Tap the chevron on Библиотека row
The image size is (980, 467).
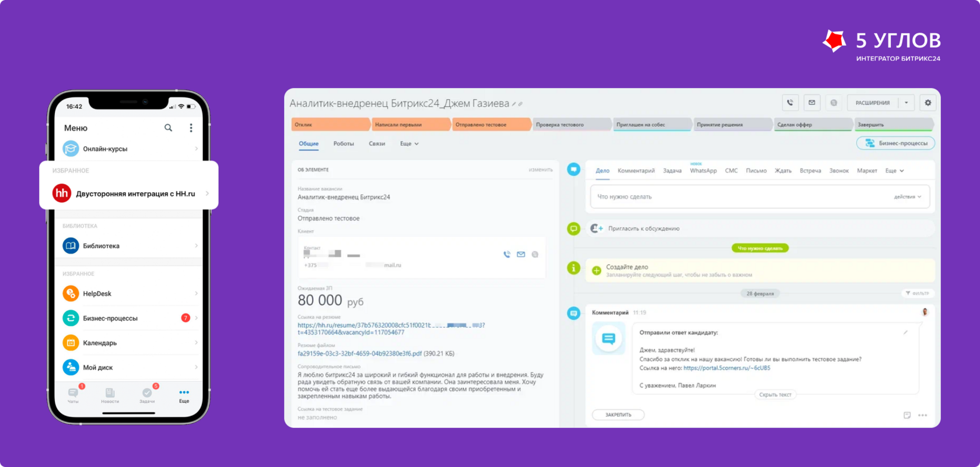(196, 245)
